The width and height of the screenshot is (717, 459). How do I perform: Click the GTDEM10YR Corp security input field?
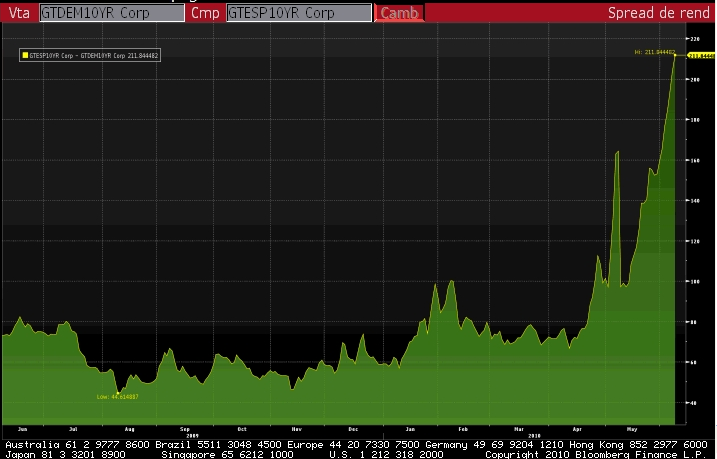[x=112, y=13]
